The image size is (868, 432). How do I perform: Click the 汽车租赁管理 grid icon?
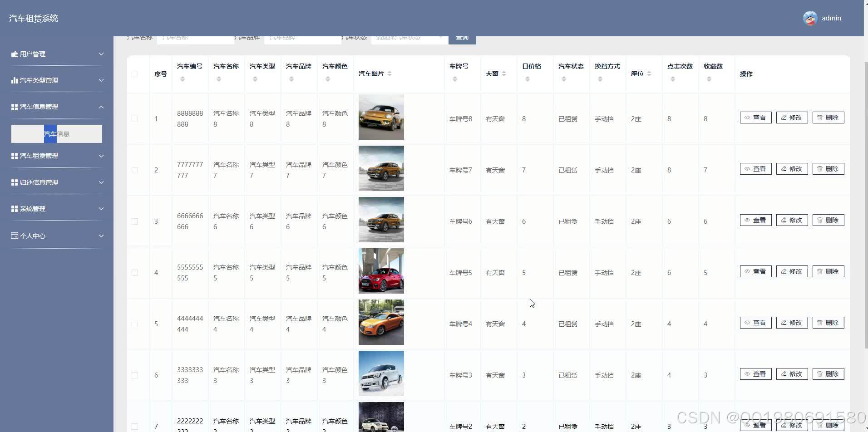click(x=15, y=156)
